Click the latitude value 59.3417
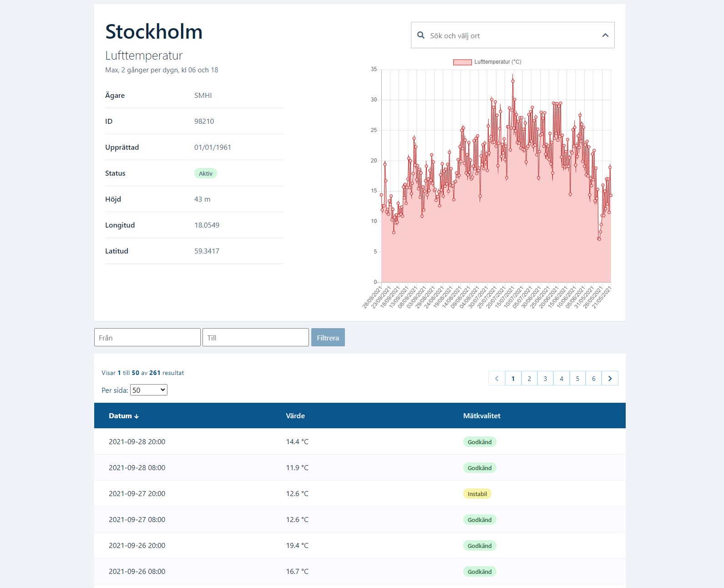The width and height of the screenshot is (724, 588). (x=207, y=251)
